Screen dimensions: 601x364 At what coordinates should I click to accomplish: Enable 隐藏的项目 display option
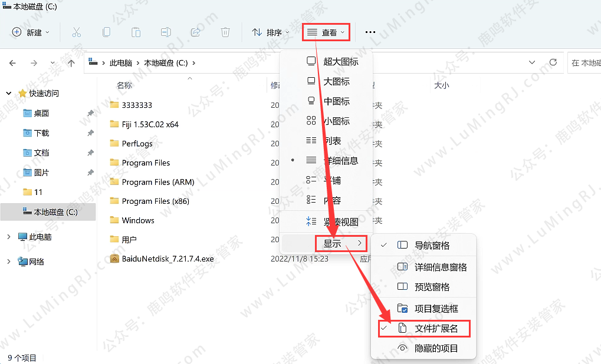(435, 348)
